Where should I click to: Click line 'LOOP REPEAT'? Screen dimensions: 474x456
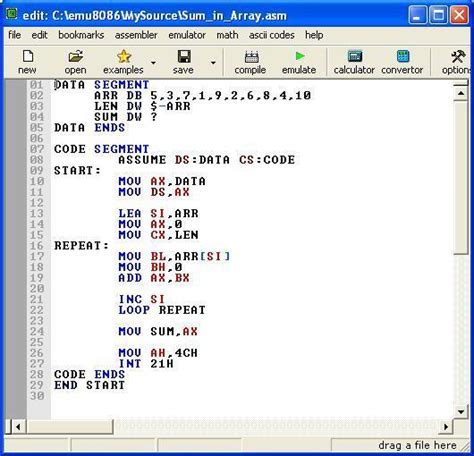(162, 310)
